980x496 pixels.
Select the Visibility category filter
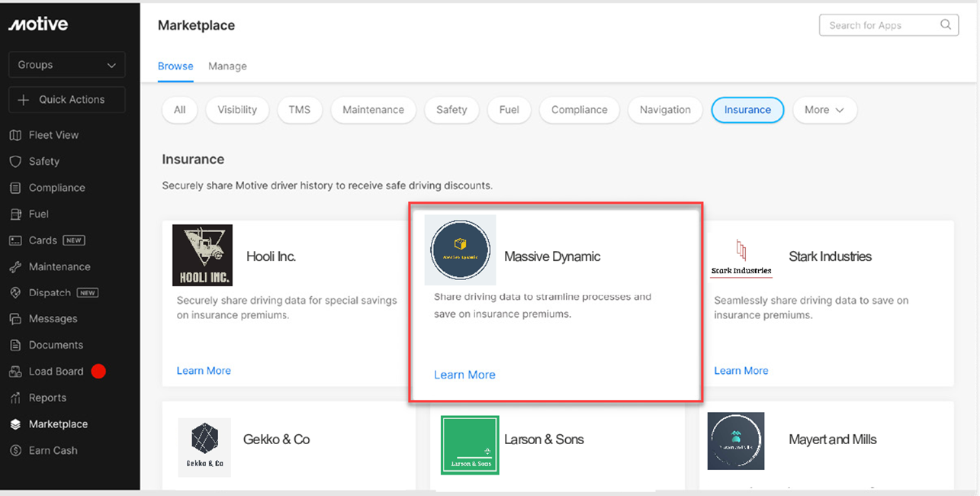[x=237, y=110]
